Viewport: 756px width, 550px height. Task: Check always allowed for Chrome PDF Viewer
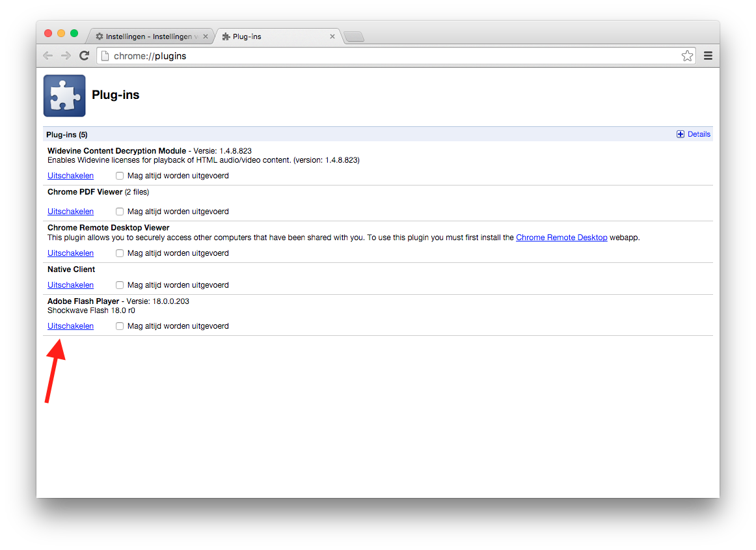coord(120,212)
